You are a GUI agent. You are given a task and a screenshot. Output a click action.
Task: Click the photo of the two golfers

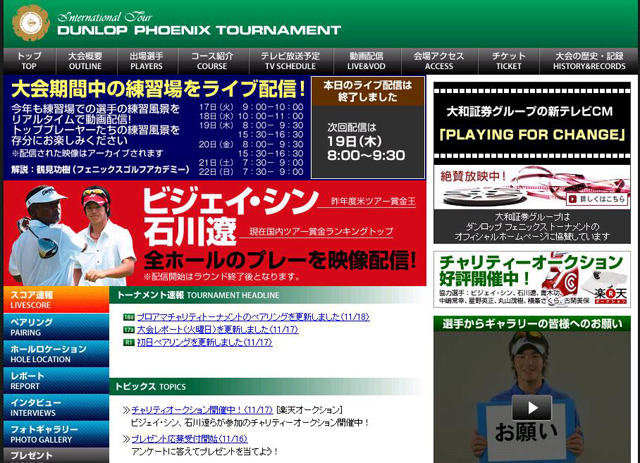[72, 236]
